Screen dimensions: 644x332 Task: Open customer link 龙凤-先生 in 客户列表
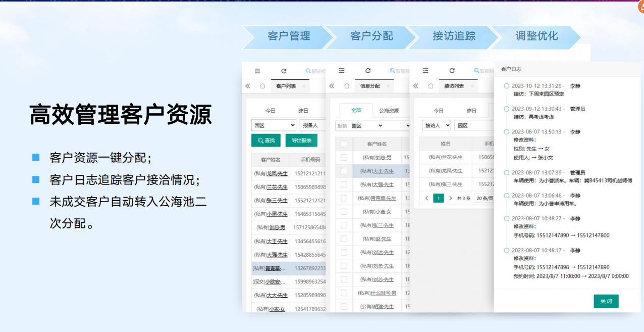[x=277, y=174]
